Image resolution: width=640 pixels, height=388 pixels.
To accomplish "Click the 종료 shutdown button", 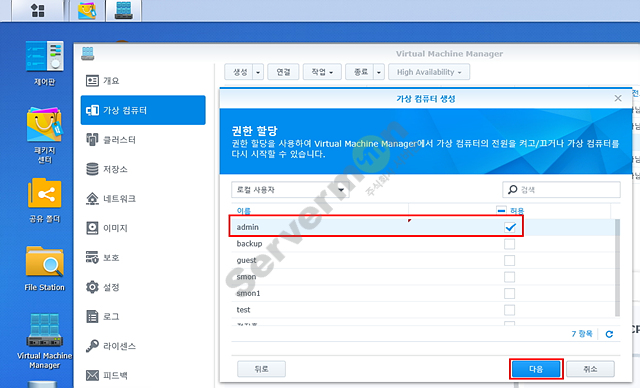I will [x=360, y=72].
